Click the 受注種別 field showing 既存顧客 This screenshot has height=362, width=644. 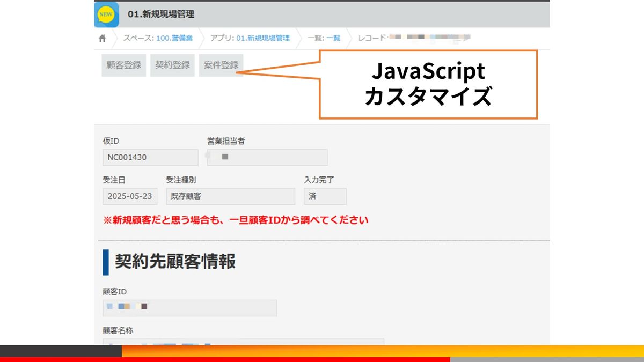coord(230,196)
